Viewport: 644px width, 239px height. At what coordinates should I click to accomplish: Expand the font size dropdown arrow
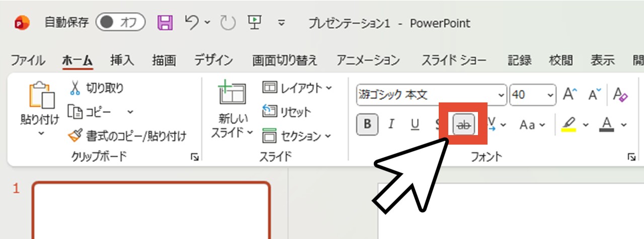(x=551, y=95)
